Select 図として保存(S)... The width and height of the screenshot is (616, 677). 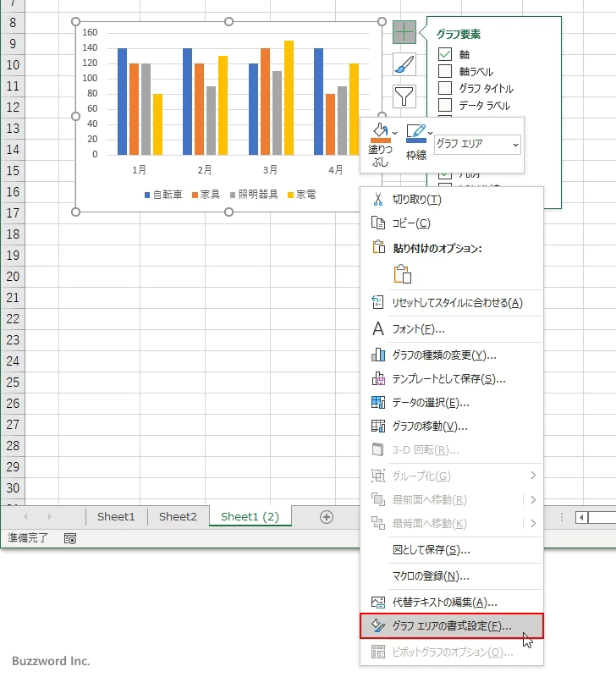452,549
